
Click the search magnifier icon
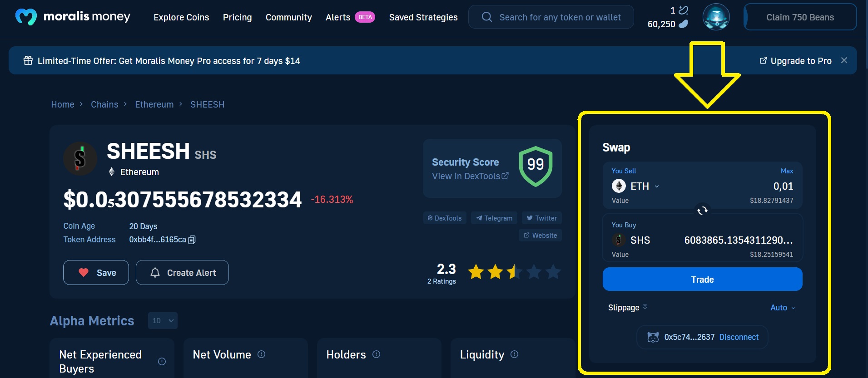tap(486, 17)
